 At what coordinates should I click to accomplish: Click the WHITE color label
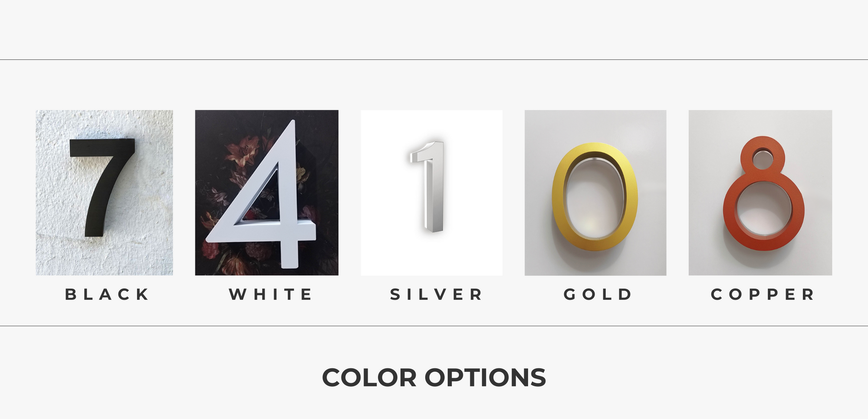click(271, 294)
